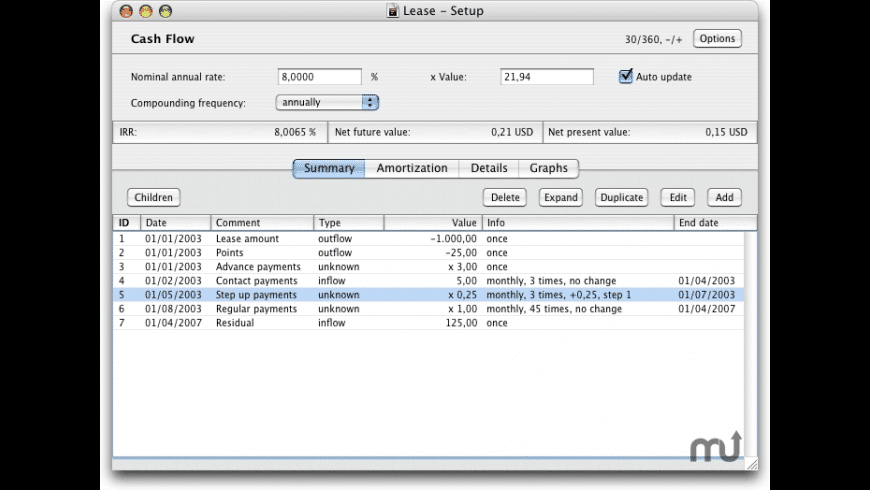
Task: Click the lock icon in title bar
Action: click(x=392, y=11)
